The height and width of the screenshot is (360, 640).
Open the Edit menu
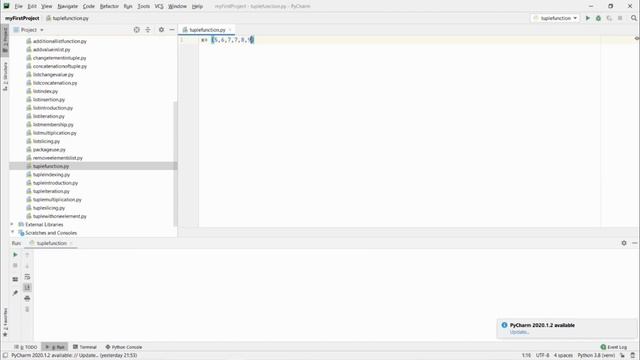tap(32, 6)
